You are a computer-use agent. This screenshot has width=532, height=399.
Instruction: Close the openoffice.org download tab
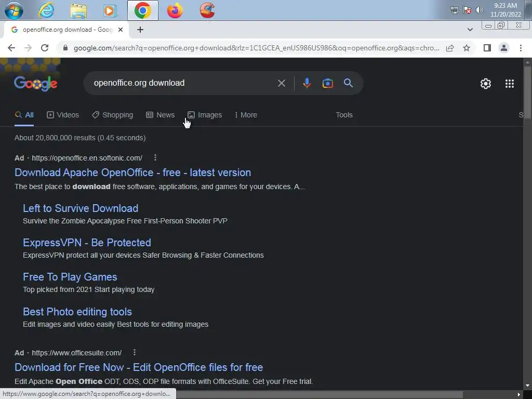point(121,30)
